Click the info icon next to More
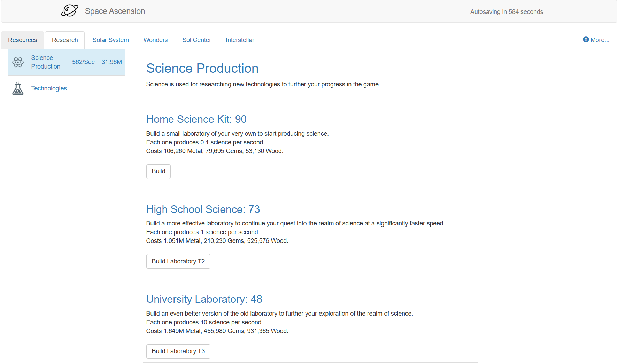 click(x=586, y=40)
